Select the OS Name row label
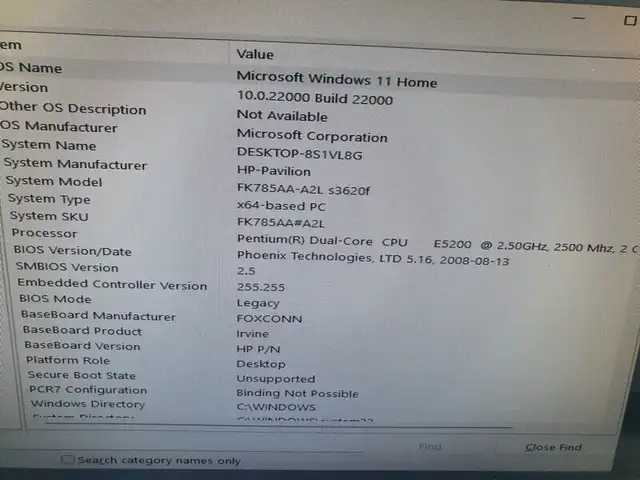Screen dimensions: 640x480 31,67
